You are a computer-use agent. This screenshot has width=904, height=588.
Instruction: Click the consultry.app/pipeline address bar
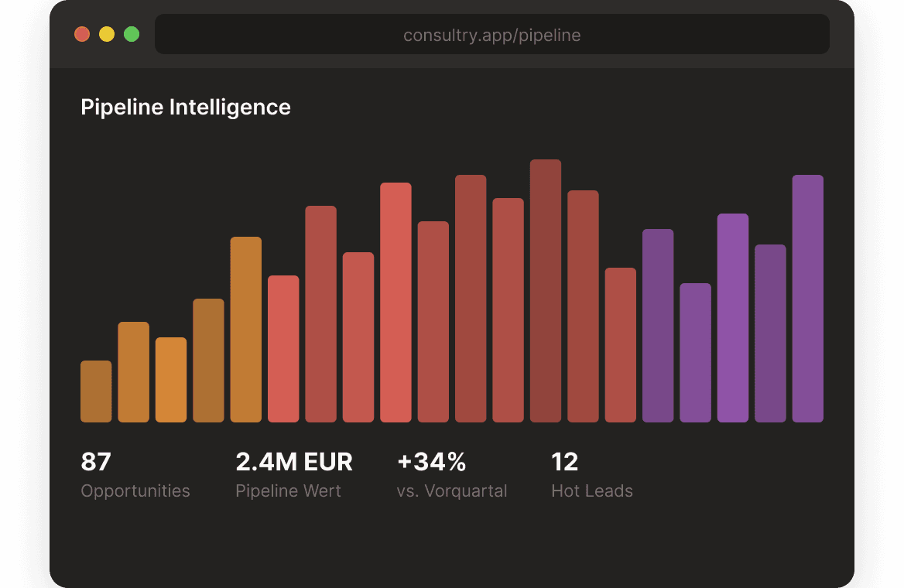[492, 34]
